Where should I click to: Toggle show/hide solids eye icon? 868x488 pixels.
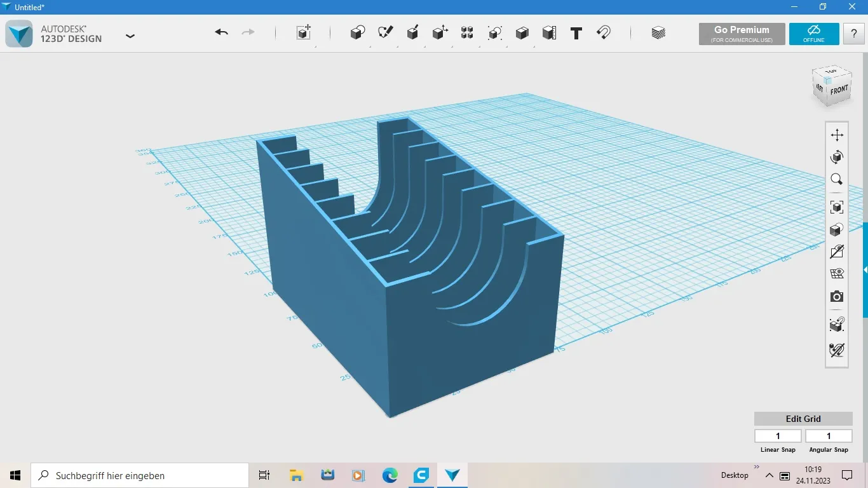837,252
